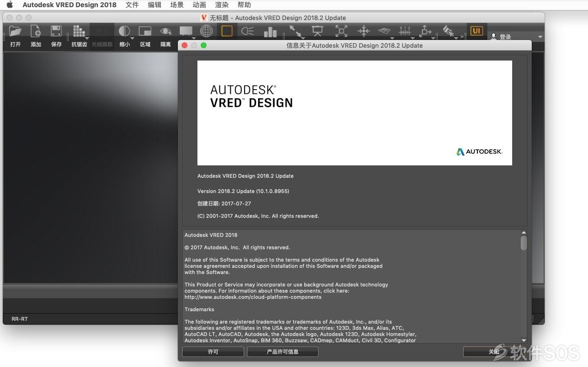Click the autodesk.com cloud-platform-components URL
The width and height of the screenshot is (588, 367).
coord(253,297)
